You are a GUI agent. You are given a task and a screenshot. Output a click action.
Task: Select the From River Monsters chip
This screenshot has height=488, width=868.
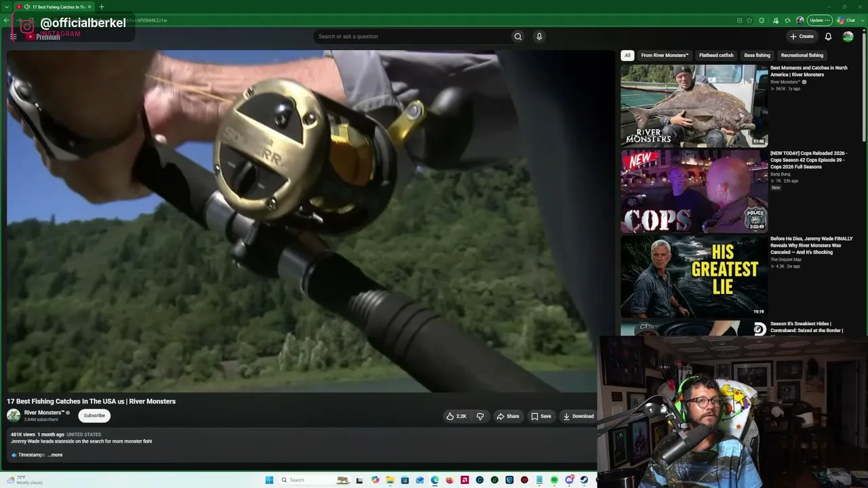click(x=665, y=56)
